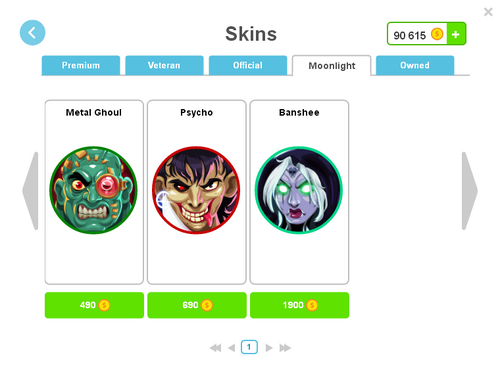
Task: Select page 1 indicator
Action: click(249, 347)
